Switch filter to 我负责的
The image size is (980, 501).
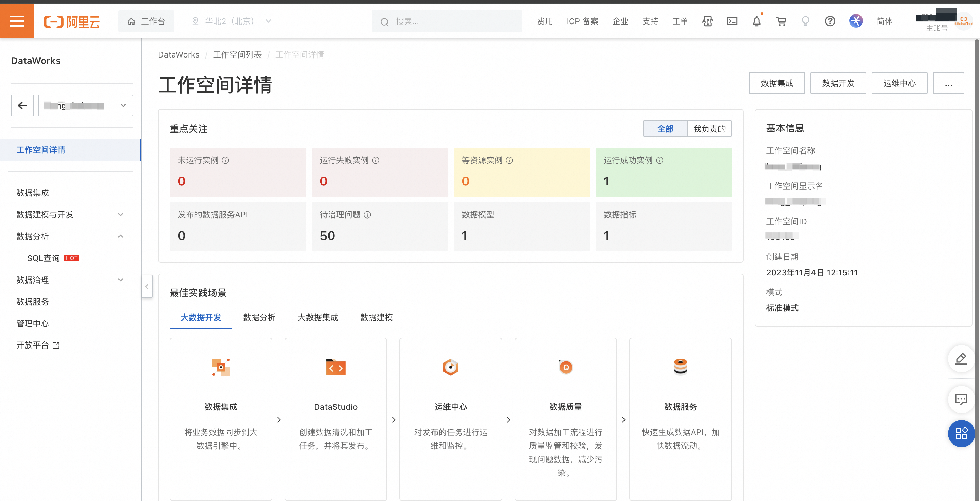pos(709,129)
